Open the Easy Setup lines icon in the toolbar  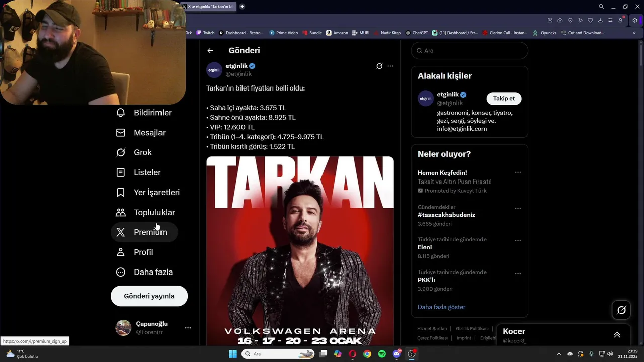[610, 20]
